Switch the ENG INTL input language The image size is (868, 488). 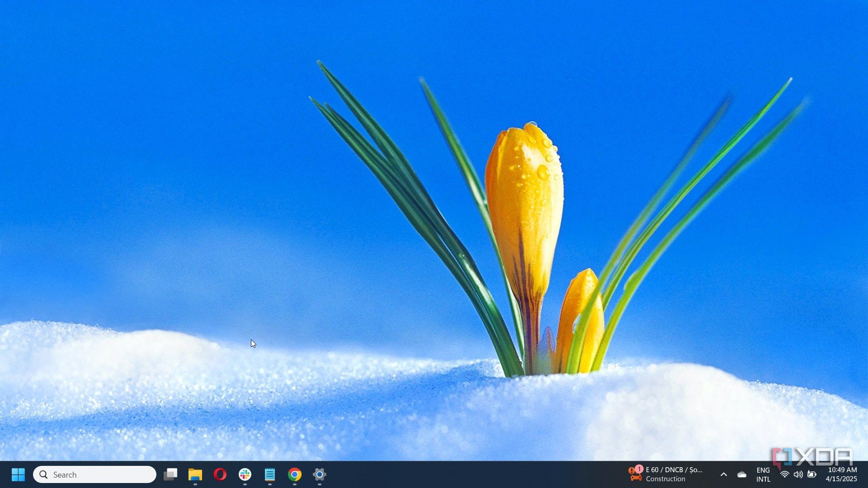point(763,474)
